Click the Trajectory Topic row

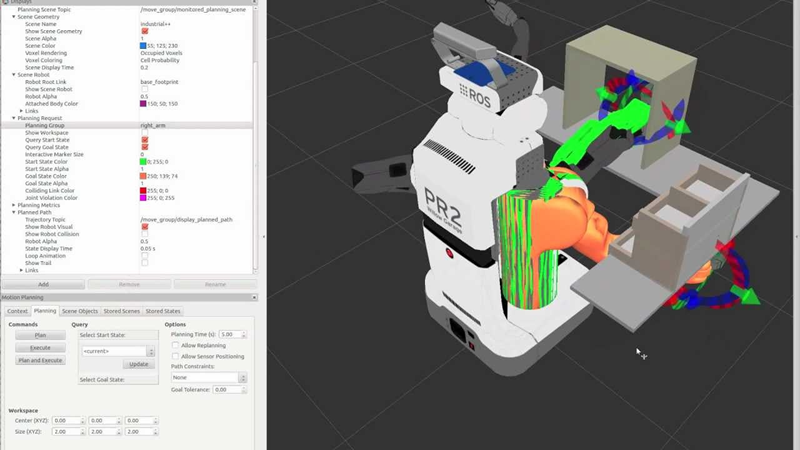tap(127, 219)
